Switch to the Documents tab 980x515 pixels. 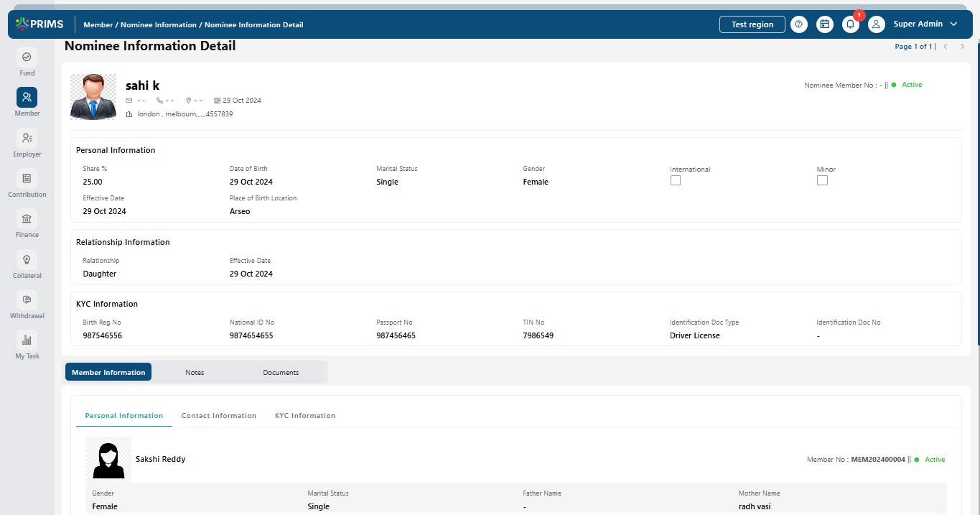(281, 372)
